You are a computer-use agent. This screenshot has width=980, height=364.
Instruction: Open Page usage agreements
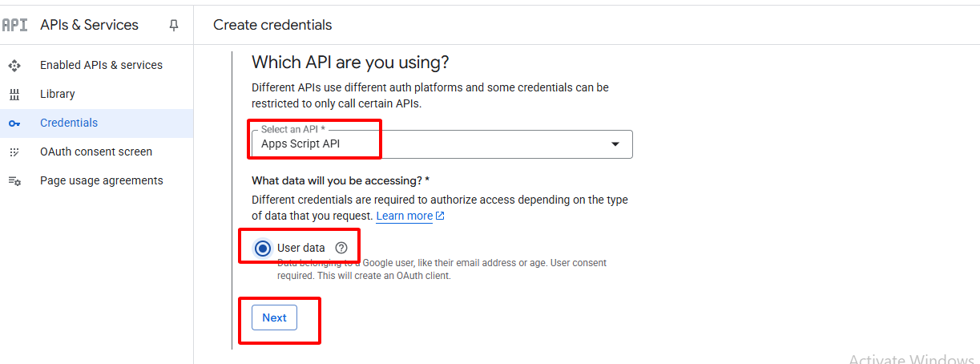102,180
